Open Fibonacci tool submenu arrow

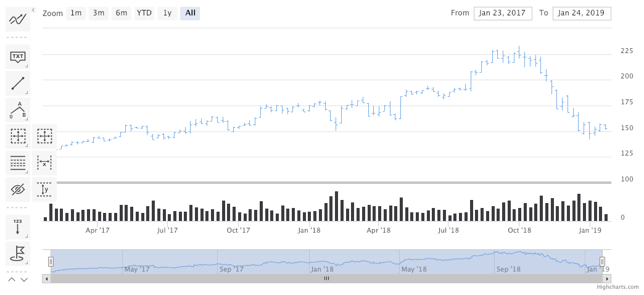point(27,172)
